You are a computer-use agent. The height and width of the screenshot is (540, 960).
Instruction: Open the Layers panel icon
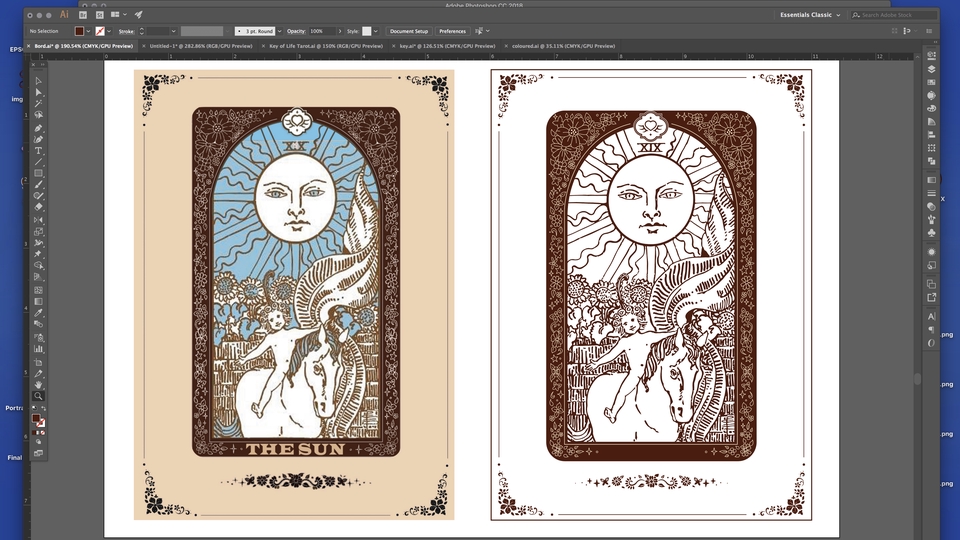click(931, 69)
